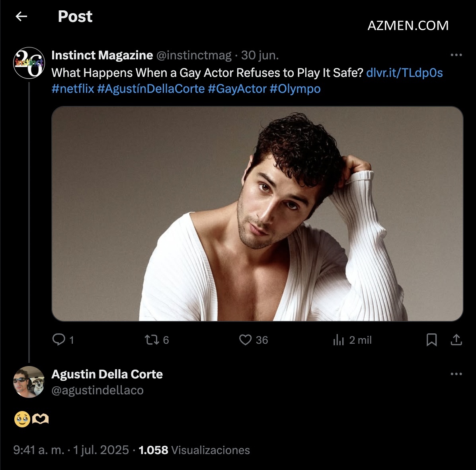Open the dlvr.it/TLdp0s link
This screenshot has width=476, height=470.
(x=404, y=73)
